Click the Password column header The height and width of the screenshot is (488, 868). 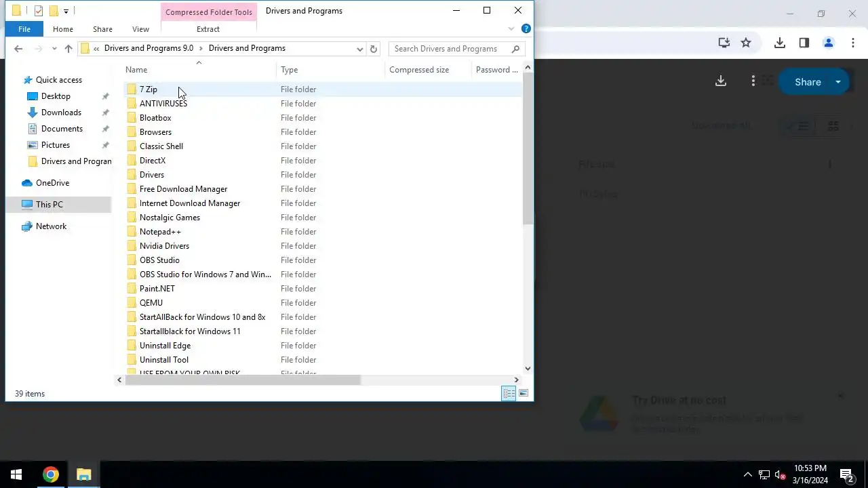click(497, 70)
